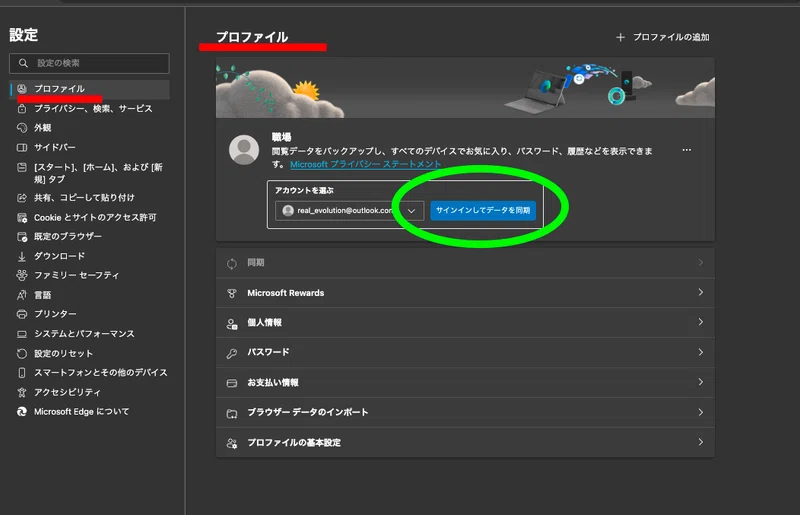Expand the お支払い情報 row chevron

(701, 382)
